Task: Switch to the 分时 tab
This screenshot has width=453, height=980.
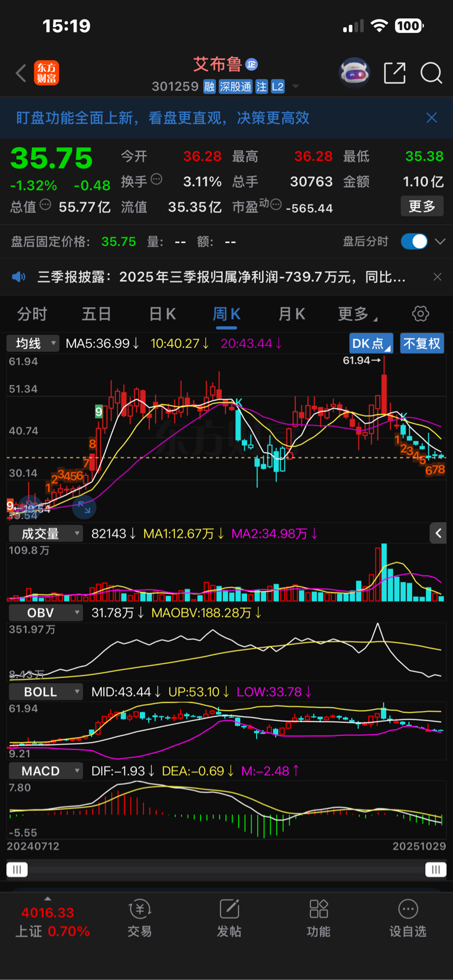Action: 32,314
